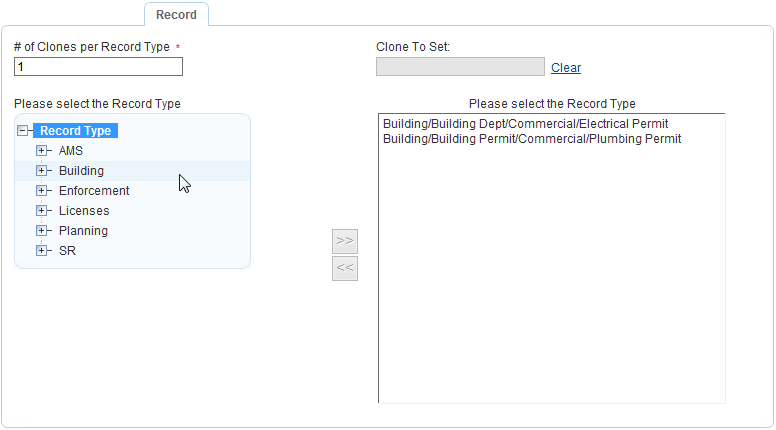Select the Record Type root label
Image resolution: width=776 pixels, height=430 pixels.
coord(75,131)
